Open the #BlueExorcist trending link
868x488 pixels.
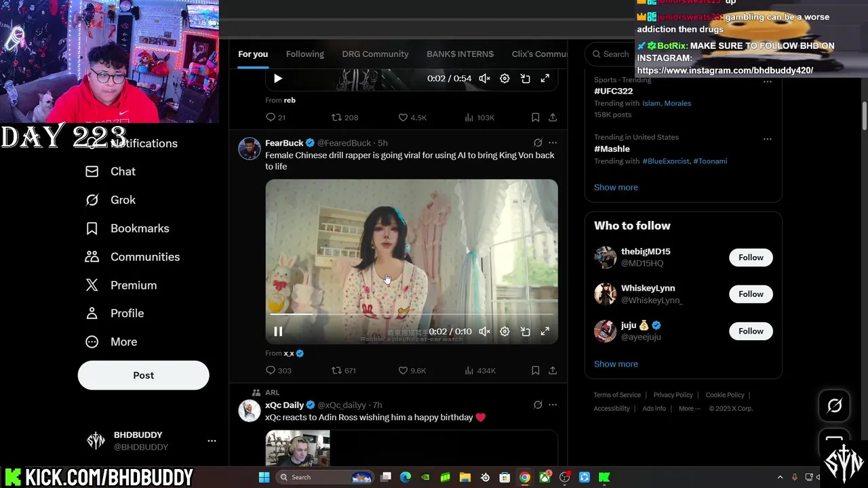[666, 161]
